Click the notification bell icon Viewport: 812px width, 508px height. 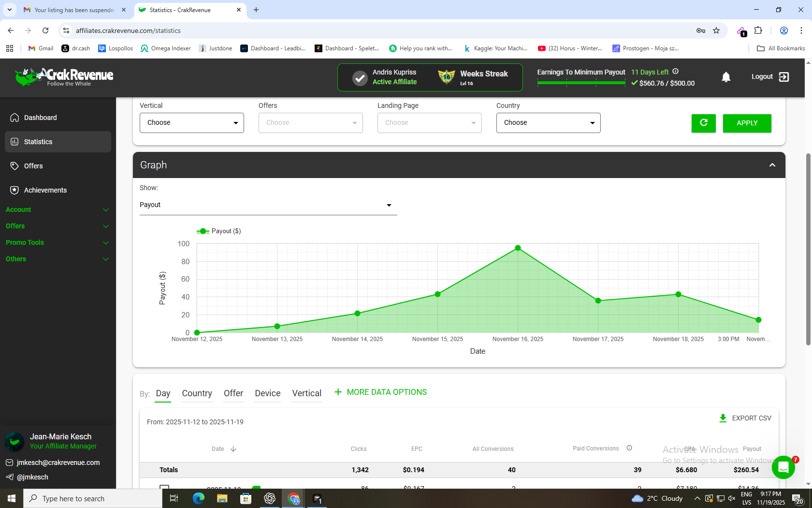click(726, 77)
